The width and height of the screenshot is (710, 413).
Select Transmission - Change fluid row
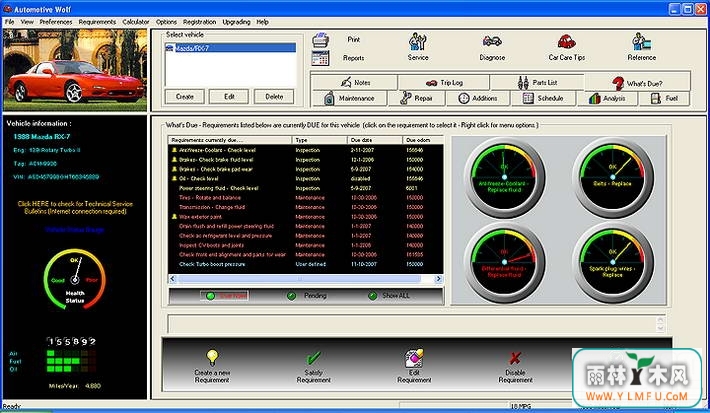[x=306, y=207]
